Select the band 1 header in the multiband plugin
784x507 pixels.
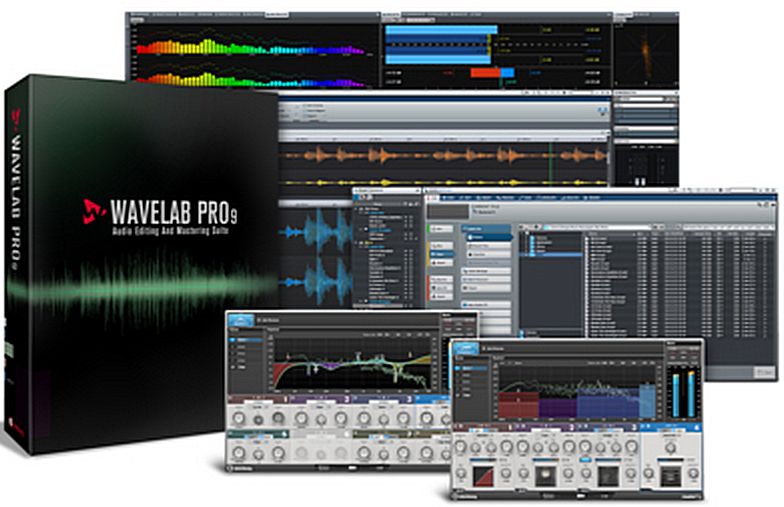484,428
